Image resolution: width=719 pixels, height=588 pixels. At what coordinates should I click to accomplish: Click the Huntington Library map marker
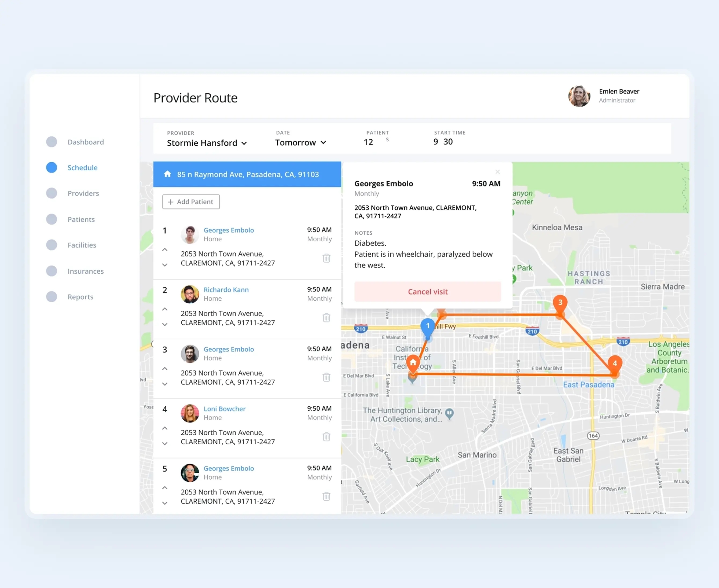click(x=449, y=413)
